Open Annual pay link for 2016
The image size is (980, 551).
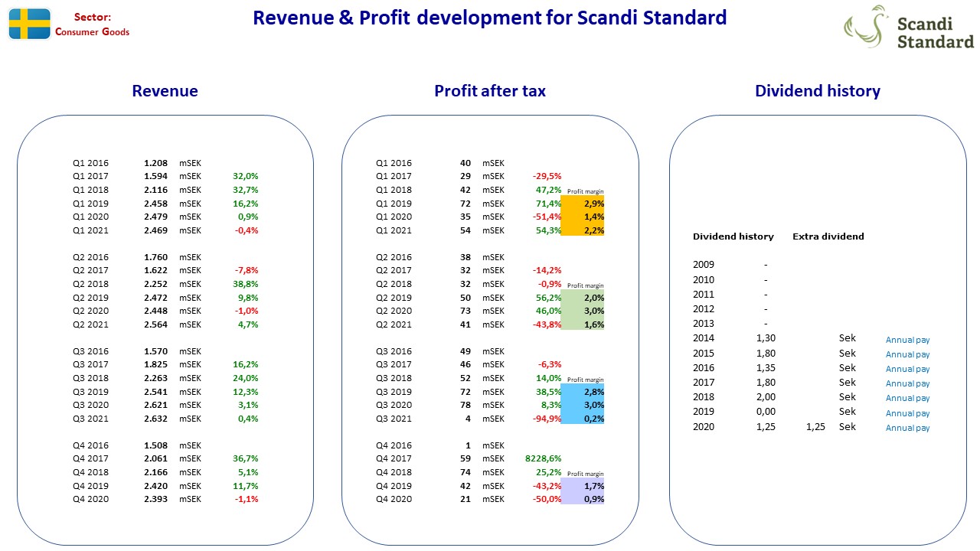(x=908, y=369)
